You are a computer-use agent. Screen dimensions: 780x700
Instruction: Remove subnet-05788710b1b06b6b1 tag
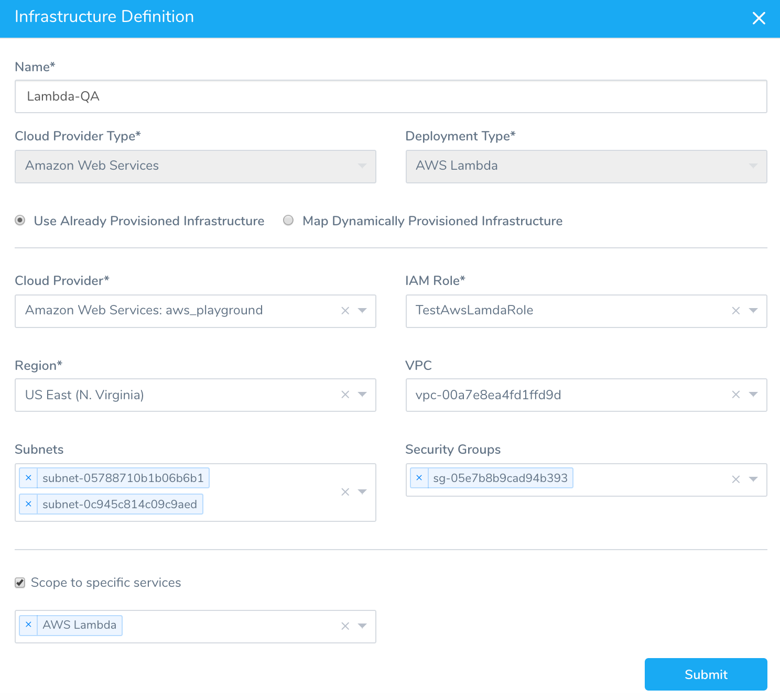coord(28,478)
